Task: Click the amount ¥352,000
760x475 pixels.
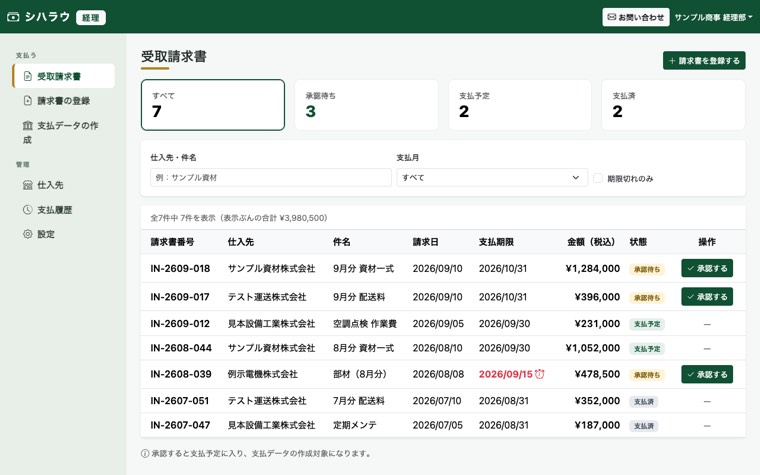Action: tap(597, 401)
